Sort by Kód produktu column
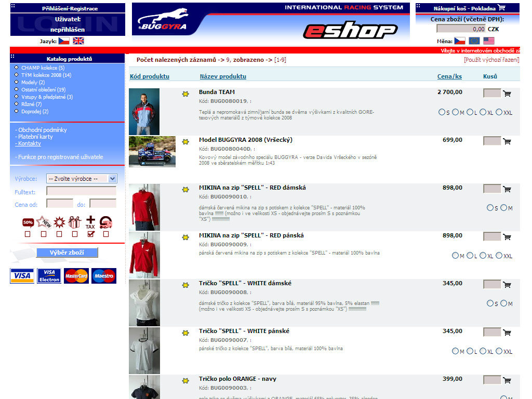532x399 pixels. pos(150,76)
